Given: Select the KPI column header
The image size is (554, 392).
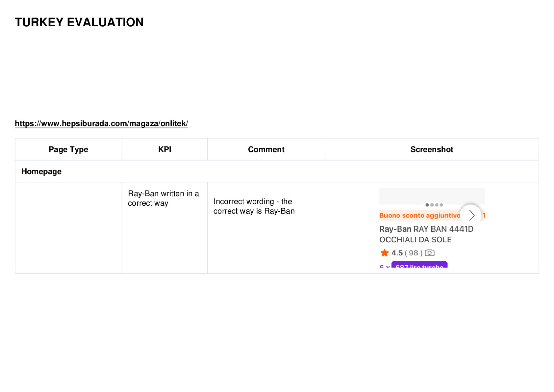Looking at the screenshot, I should coord(164,149).
